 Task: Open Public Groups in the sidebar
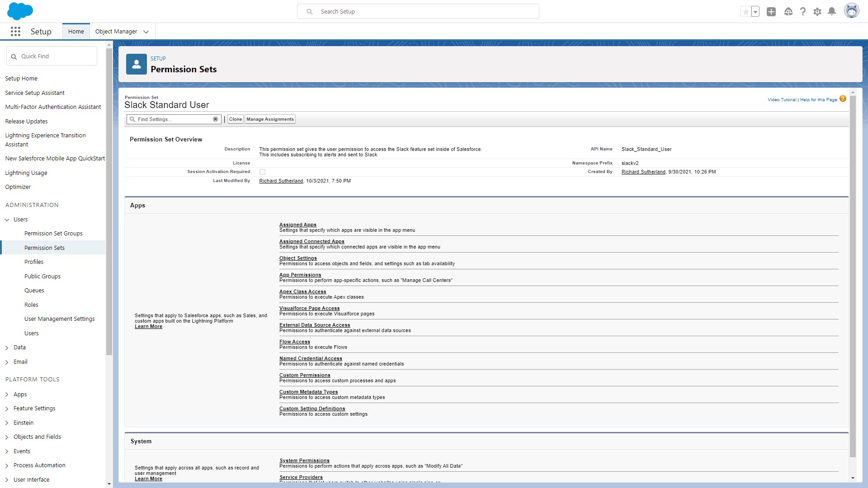coord(42,276)
